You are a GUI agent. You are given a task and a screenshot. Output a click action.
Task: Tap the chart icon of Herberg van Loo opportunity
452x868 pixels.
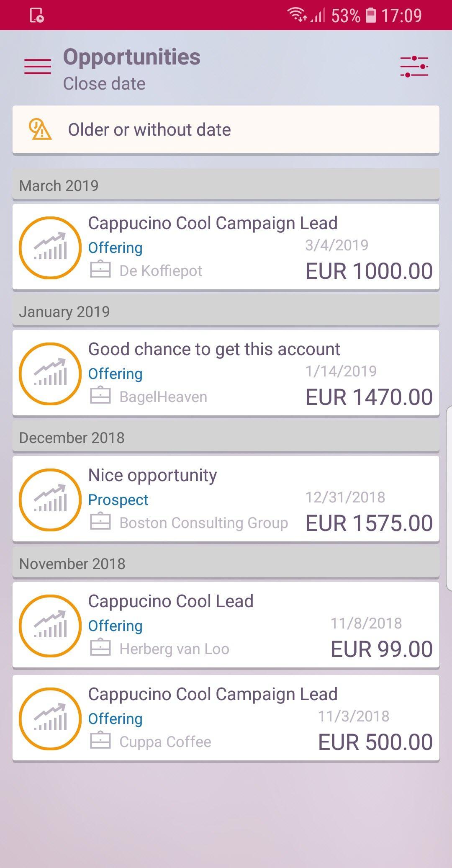tap(50, 626)
